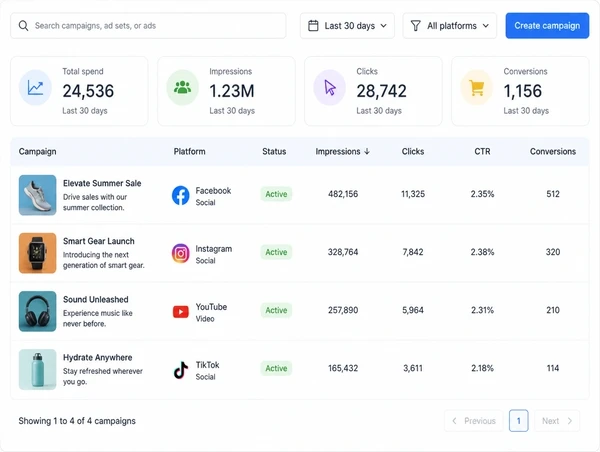Image resolution: width=600 pixels, height=452 pixels.
Task: Select the 257,890 impressions cell
Action: 343,310
